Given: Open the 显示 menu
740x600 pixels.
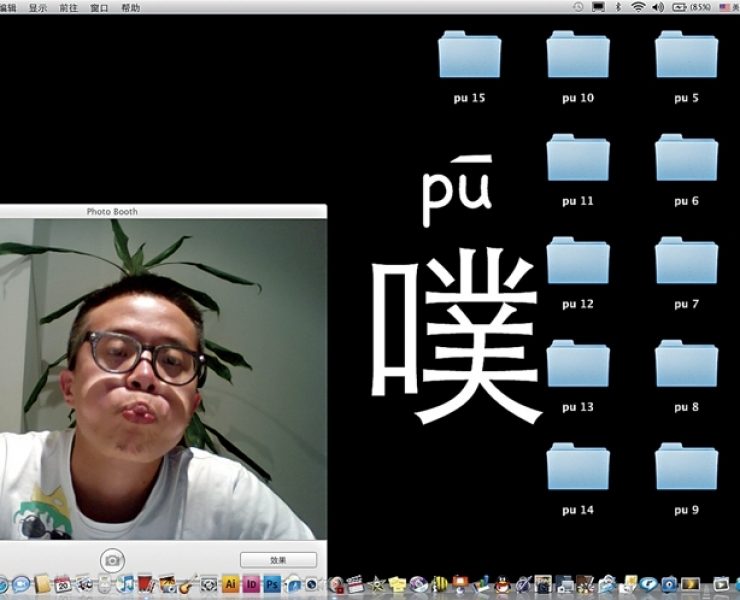Looking at the screenshot, I should point(38,7).
